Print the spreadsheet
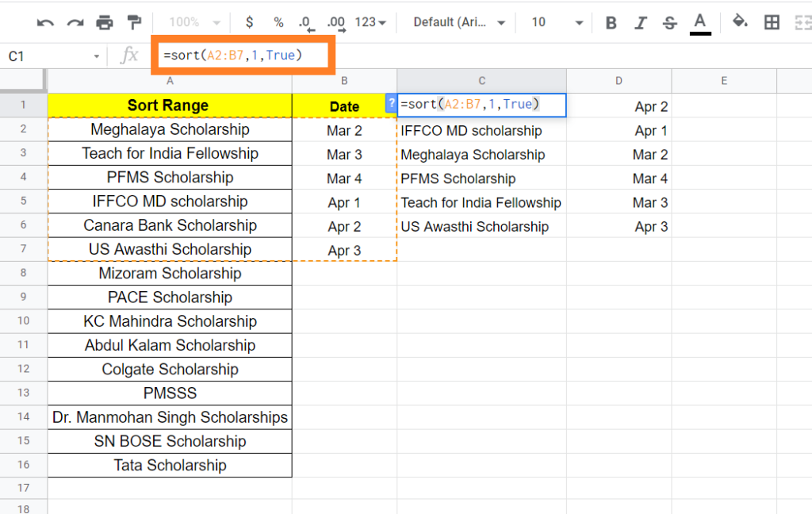This screenshot has height=514, width=812. tap(103, 22)
